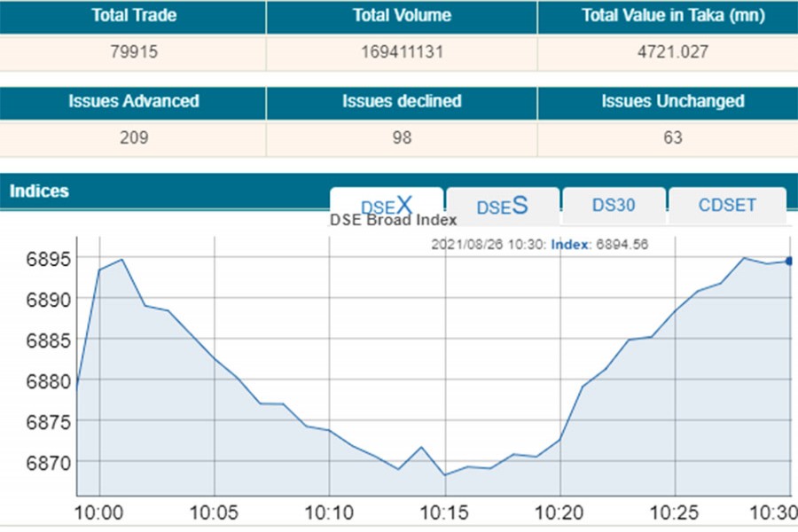Screen dimensions: 798x532
Task: Switch to the DSEX index tab
Action: (387, 206)
